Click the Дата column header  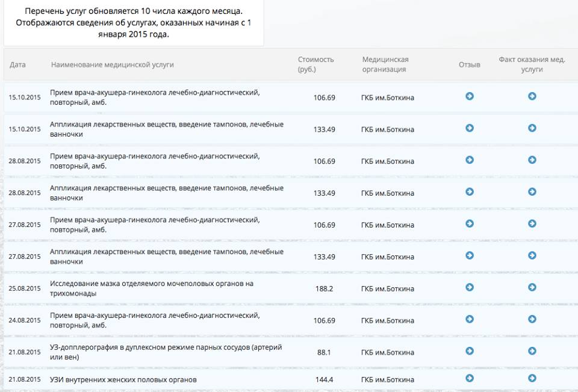18,64
